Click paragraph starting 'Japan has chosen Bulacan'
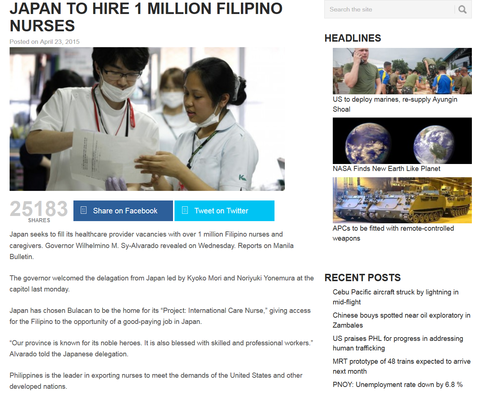 pyautogui.click(x=160, y=316)
